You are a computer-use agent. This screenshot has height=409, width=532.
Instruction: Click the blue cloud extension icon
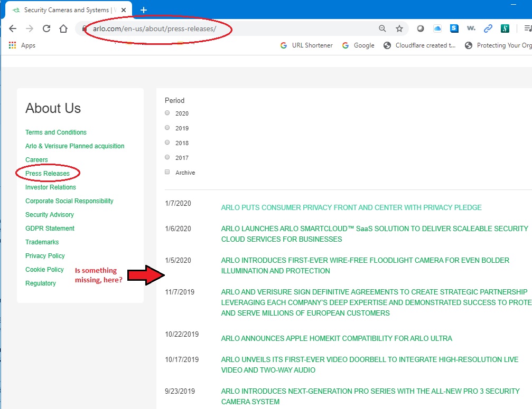pyautogui.click(x=437, y=29)
